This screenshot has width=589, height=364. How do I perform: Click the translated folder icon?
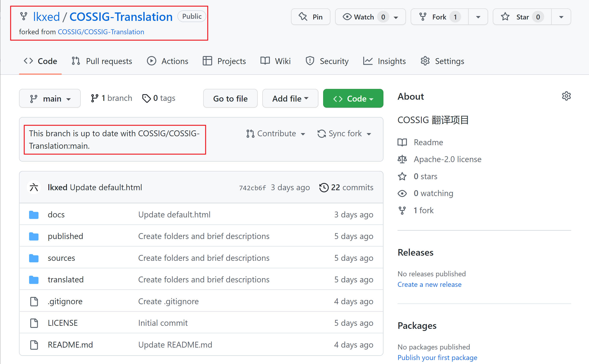pos(34,280)
